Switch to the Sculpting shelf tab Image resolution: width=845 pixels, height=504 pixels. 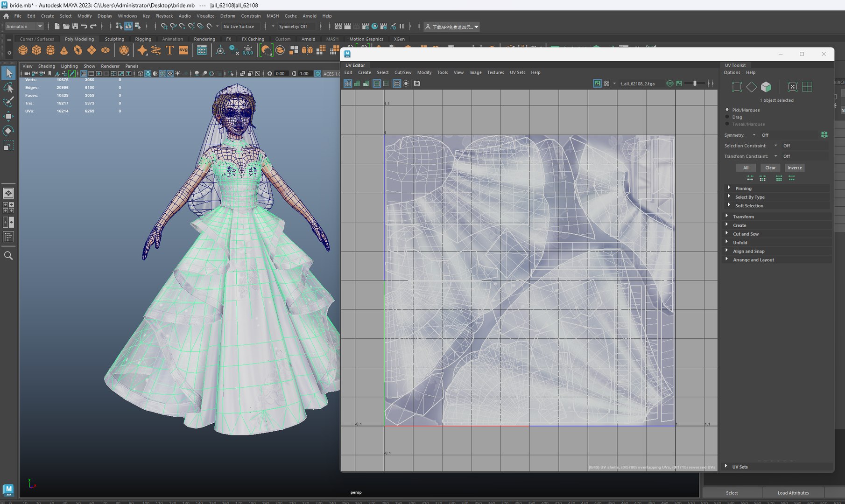click(114, 39)
